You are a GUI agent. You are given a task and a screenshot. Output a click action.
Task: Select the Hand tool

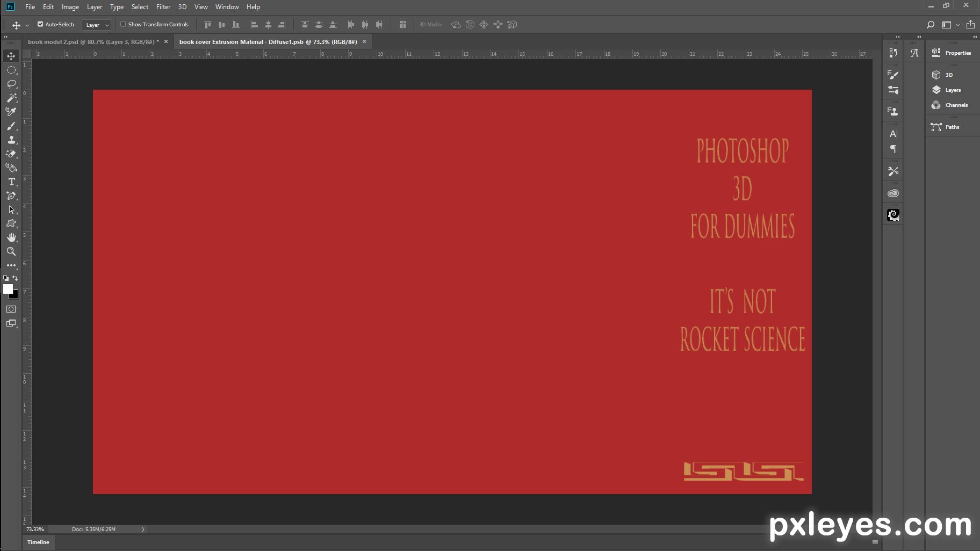pos(11,237)
